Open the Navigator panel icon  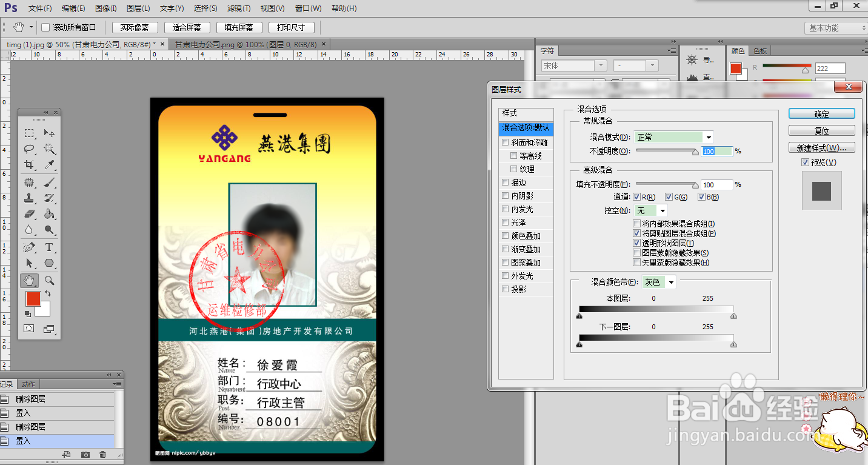coord(691,60)
